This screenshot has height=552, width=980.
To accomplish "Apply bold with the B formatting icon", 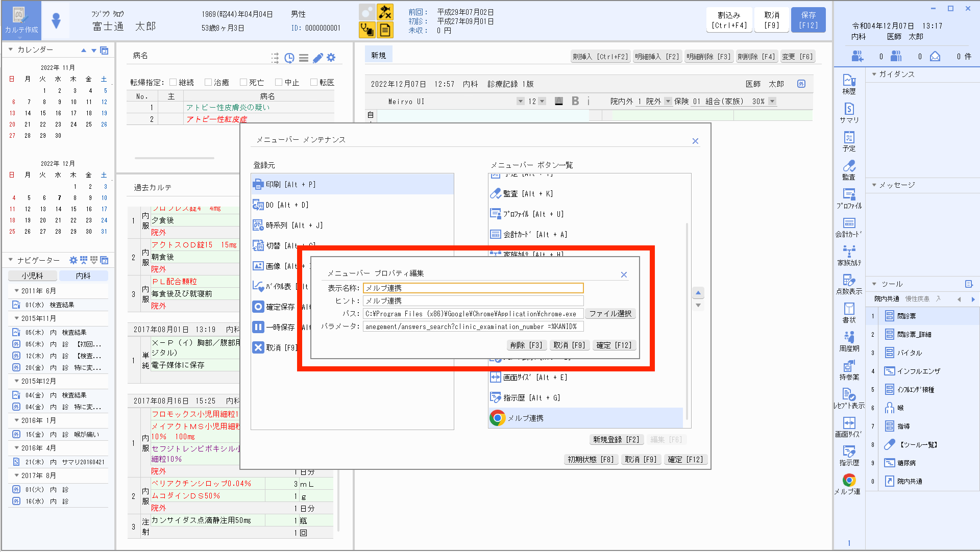I will point(575,101).
